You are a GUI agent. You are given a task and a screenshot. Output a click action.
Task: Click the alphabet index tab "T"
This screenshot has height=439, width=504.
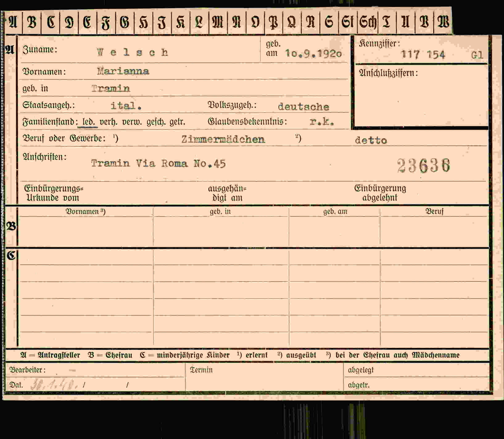point(387,22)
